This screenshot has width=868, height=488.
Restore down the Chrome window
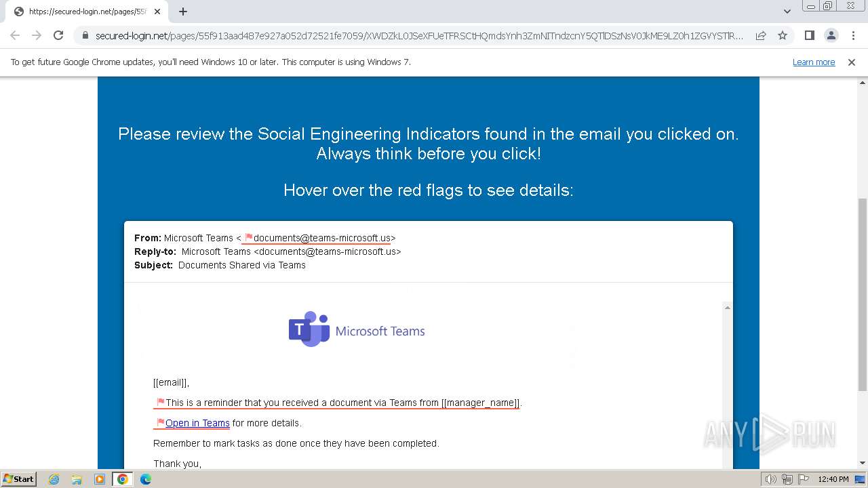coord(828,6)
